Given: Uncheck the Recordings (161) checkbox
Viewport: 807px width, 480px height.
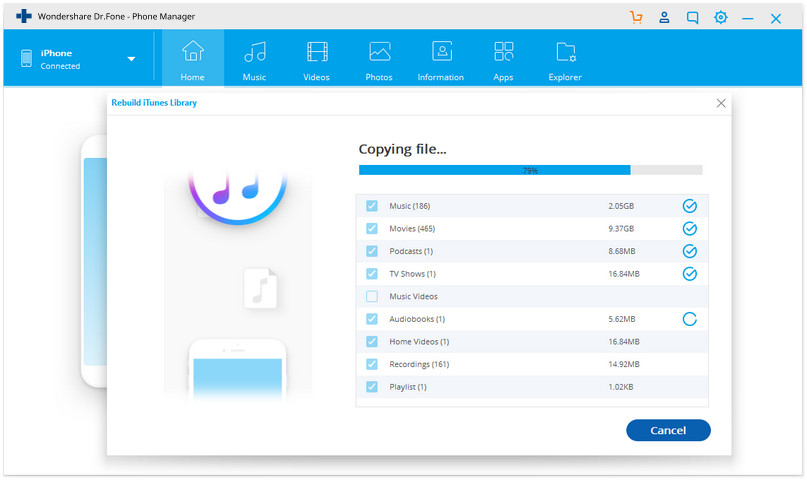Looking at the screenshot, I should 372,364.
